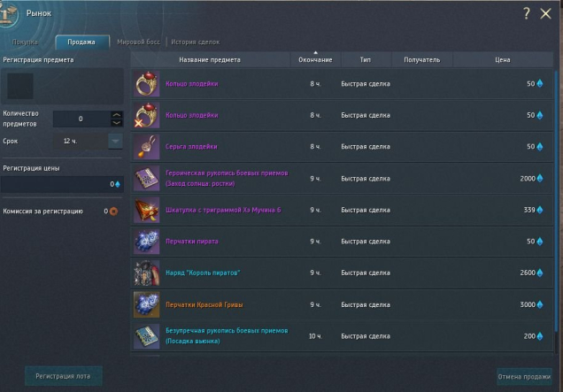This screenshot has height=392, width=563.
Task: Expand the Срок duration dropdown
Action: (115, 141)
